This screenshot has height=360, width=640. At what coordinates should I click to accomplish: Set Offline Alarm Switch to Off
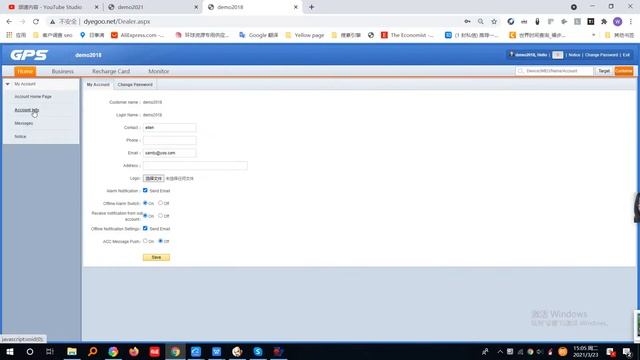click(160, 203)
